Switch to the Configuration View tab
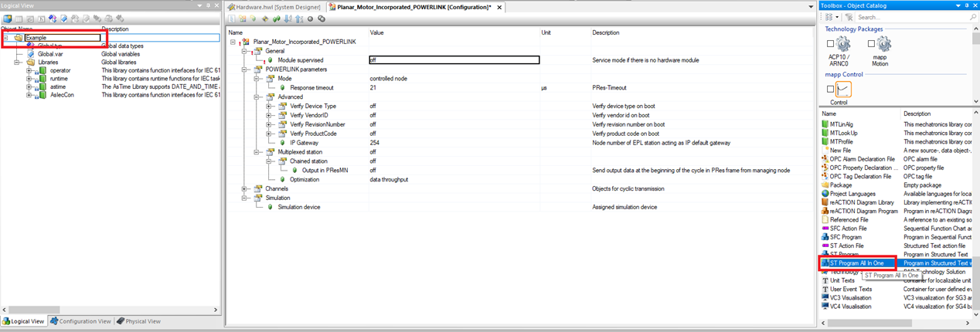 pos(81,321)
